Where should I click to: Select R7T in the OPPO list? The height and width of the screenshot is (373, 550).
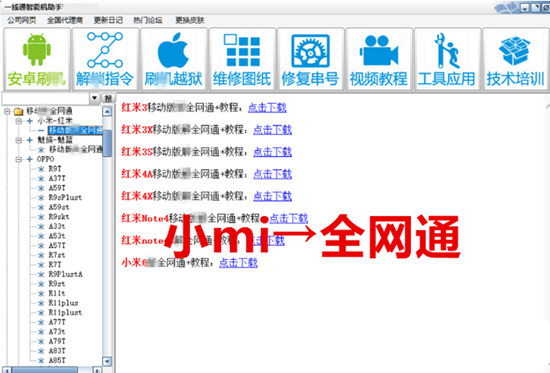[55, 265]
